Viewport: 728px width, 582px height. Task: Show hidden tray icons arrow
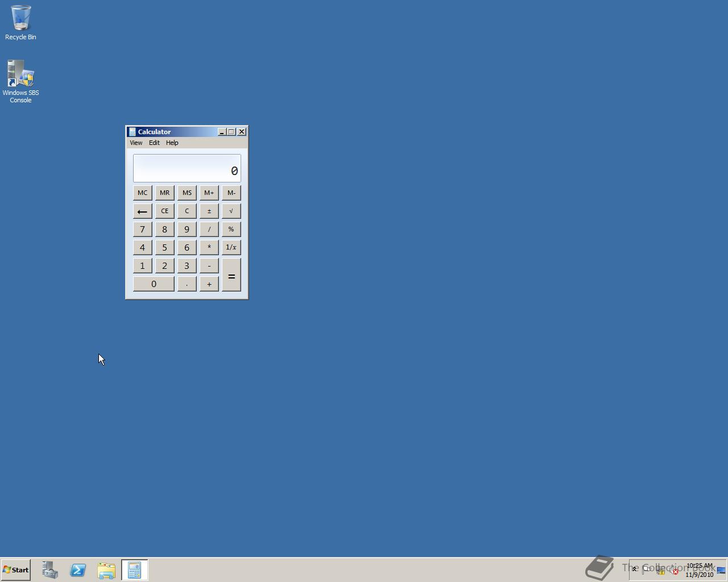pos(634,569)
